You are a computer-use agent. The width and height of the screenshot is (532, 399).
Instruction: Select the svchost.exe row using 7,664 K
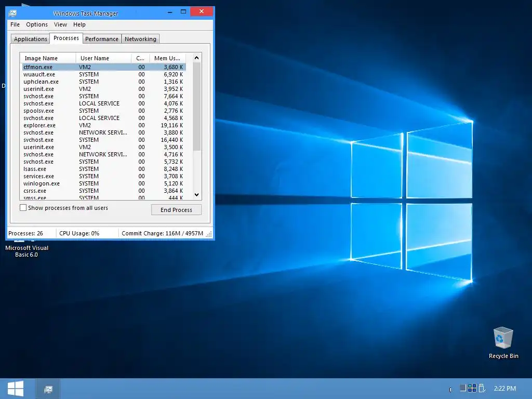tap(104, 96)
